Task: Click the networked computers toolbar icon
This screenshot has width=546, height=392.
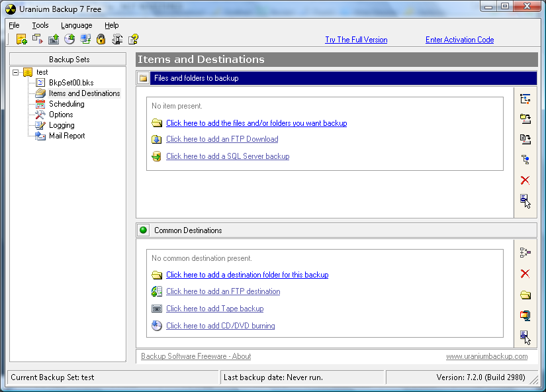Action: point(85,39)
